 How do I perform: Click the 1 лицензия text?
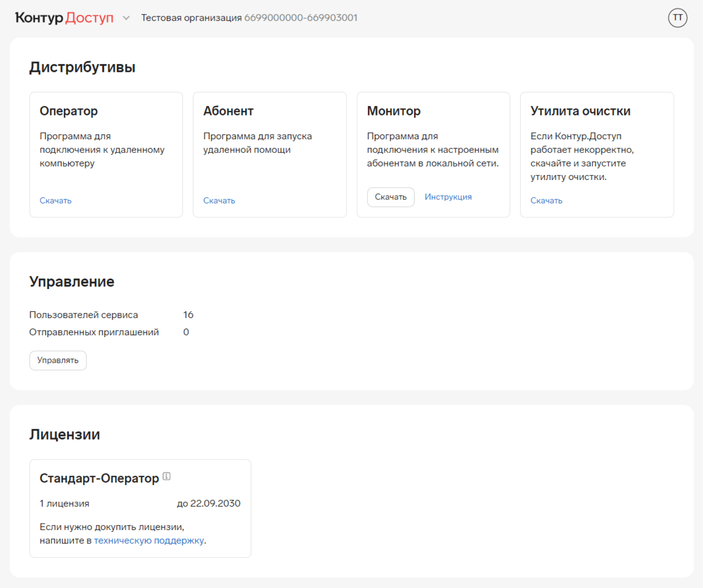[64, 503]
